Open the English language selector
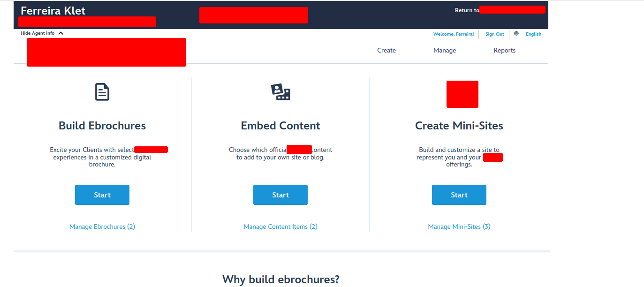This screenshot has width=644, height=287. tap(533, 34)
